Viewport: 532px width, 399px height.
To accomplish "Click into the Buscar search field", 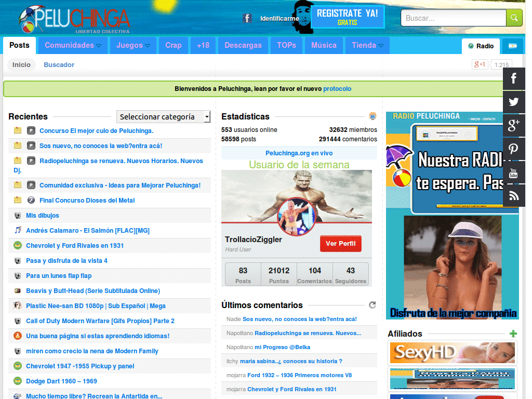I will pyautogui.click(x=453, y=18).
